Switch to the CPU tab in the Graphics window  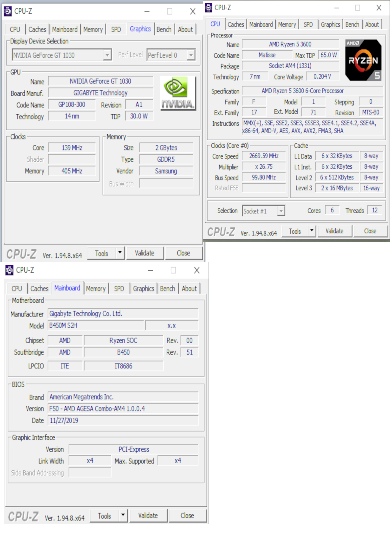tap(15, 30)
